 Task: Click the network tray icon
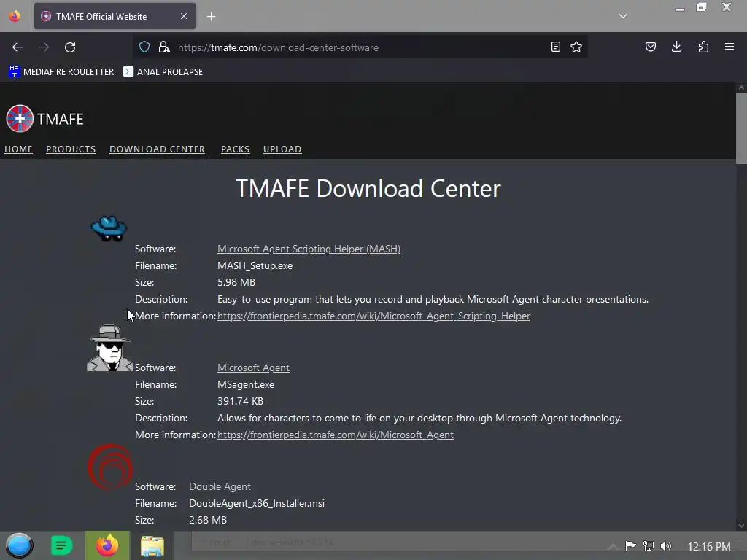[649, 545]
